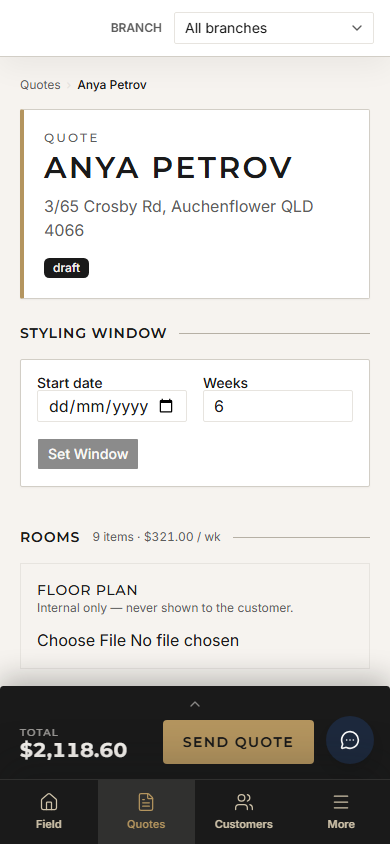Click the Rooms 9 items summary text
390x844 pixels.
(156, 537)
